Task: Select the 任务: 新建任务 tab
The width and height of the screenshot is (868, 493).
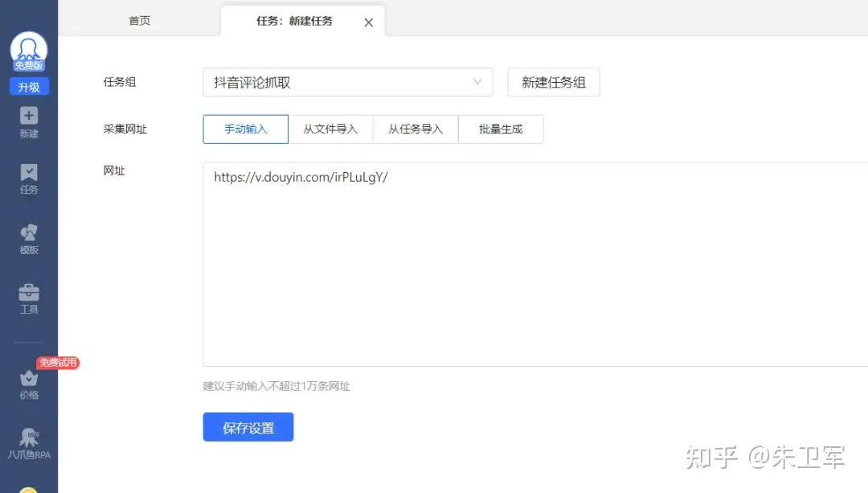Action: [x=294, y=21]
